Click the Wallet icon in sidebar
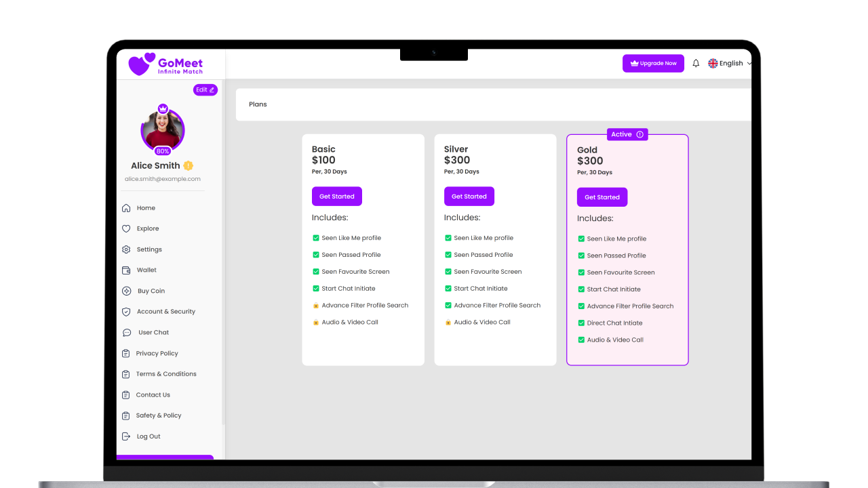The image size is (868, 488). coord(126,270)
